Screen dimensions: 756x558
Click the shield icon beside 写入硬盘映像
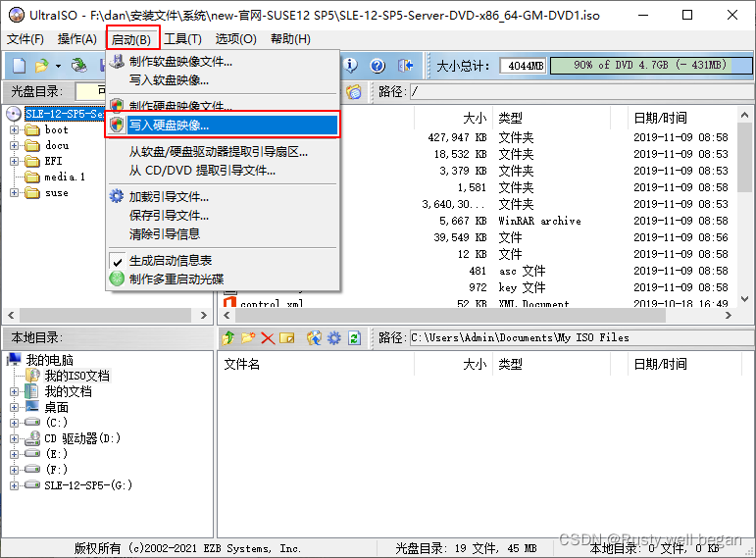coord(117,125)
